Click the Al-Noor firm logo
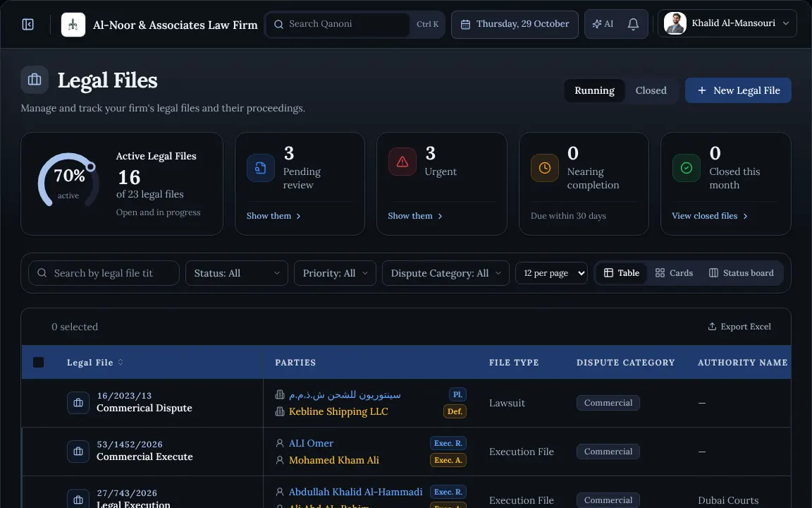The image size is (812, 508). (x=73, y=25)
